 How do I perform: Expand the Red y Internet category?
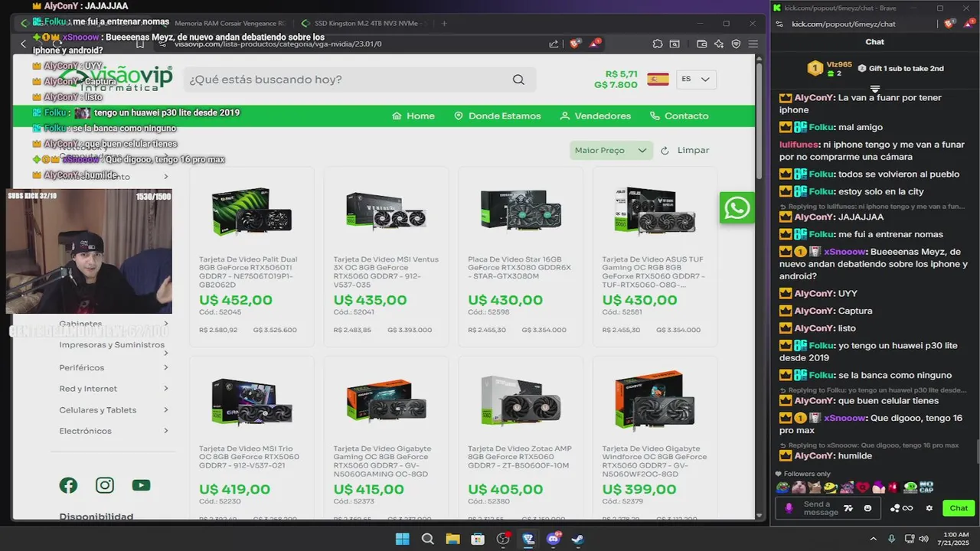point(166,389)
